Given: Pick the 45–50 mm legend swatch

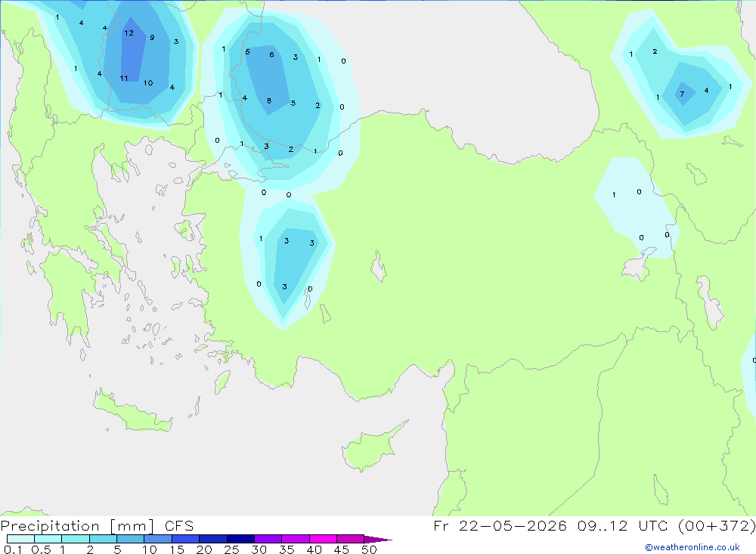Looking at the screenshot, I should [x=351, y=539].
